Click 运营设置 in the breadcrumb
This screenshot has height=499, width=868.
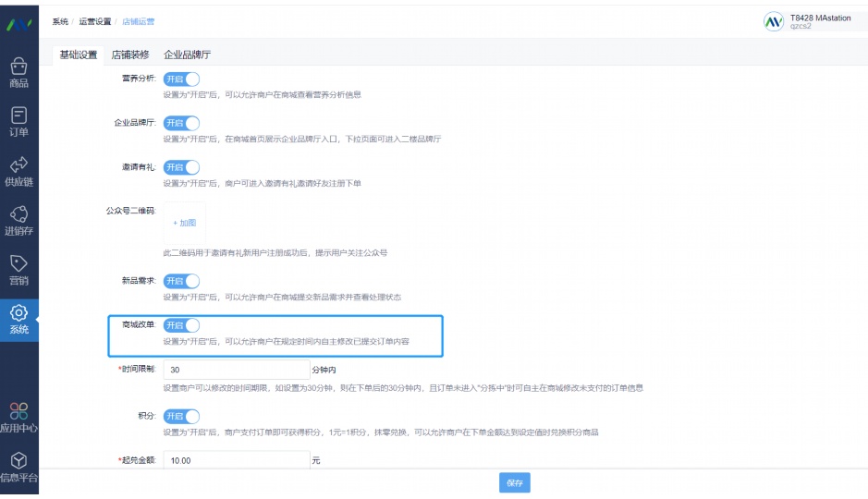click(x=94, y=21)
